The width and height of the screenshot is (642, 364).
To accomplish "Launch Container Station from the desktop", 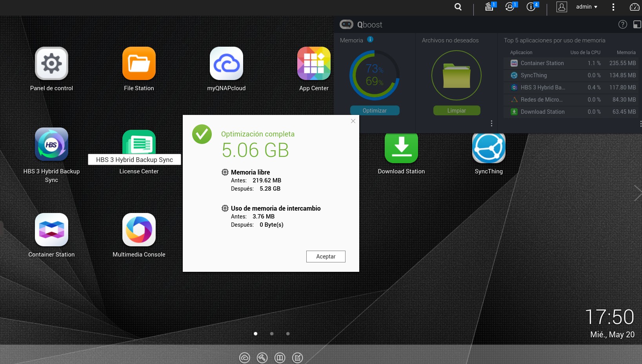I will coord(51,230).
